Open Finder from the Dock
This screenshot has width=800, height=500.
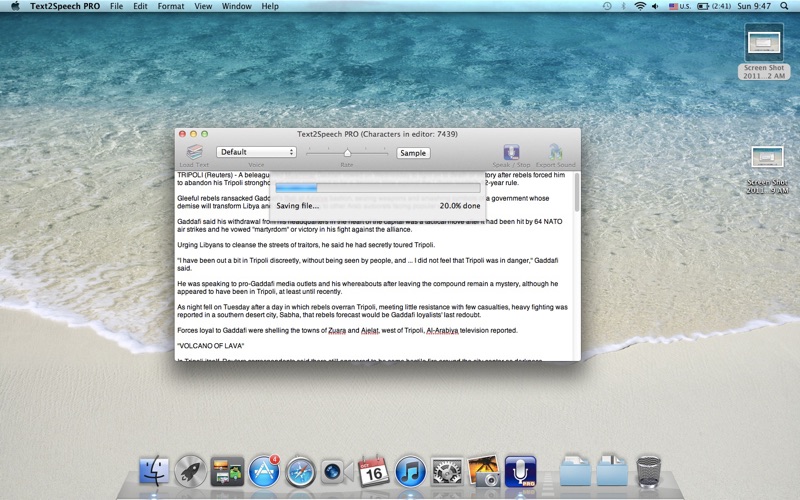154,470
